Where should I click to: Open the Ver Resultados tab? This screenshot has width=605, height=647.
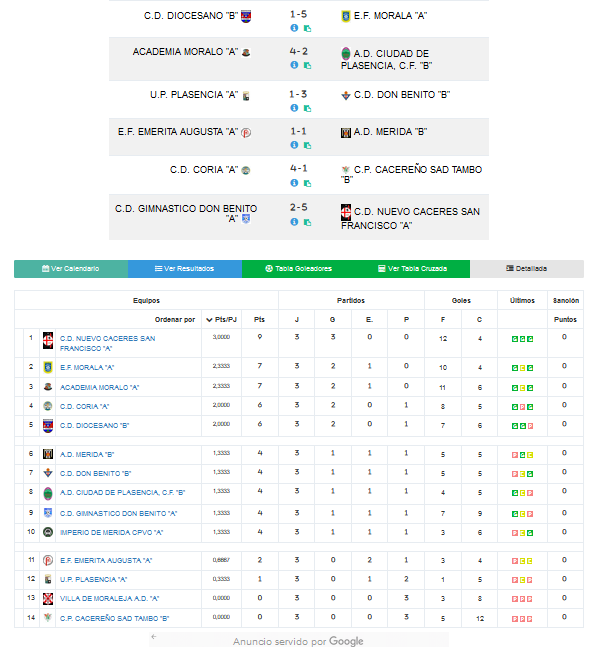[x=185, y=269]
